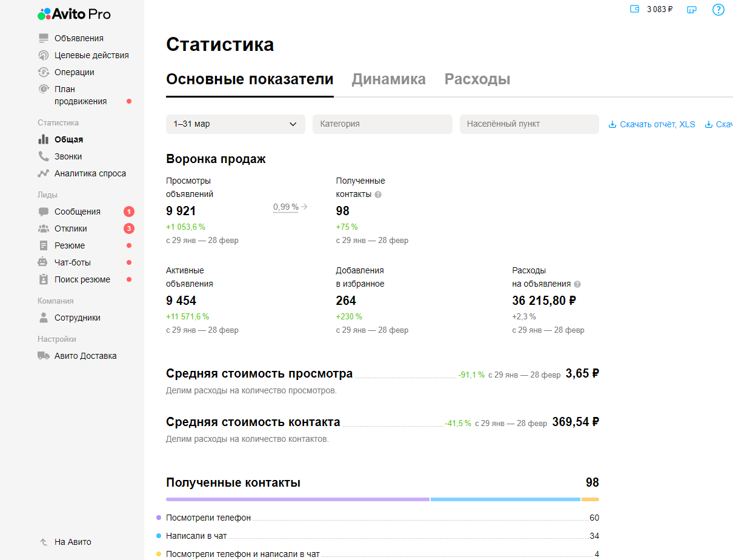Open the help question mark icon
Viewport: 733px width, 560px height.
tap(718, 10)
